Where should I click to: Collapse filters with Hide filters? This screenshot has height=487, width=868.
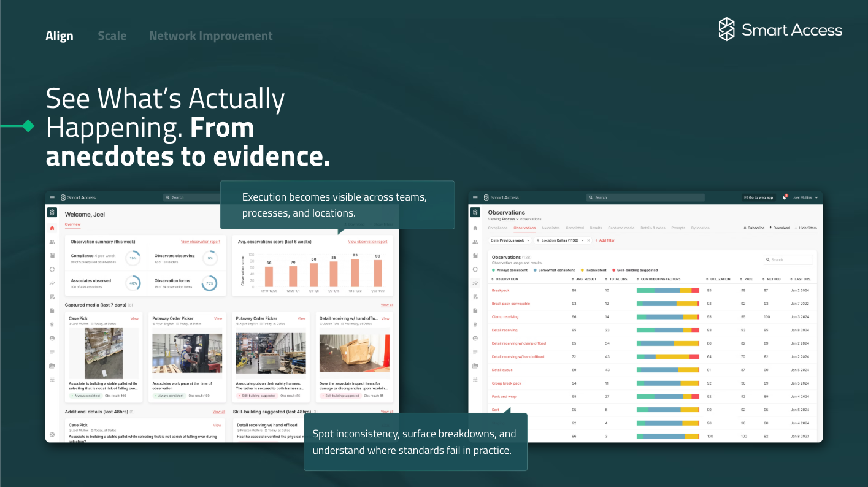coord(805,228)
